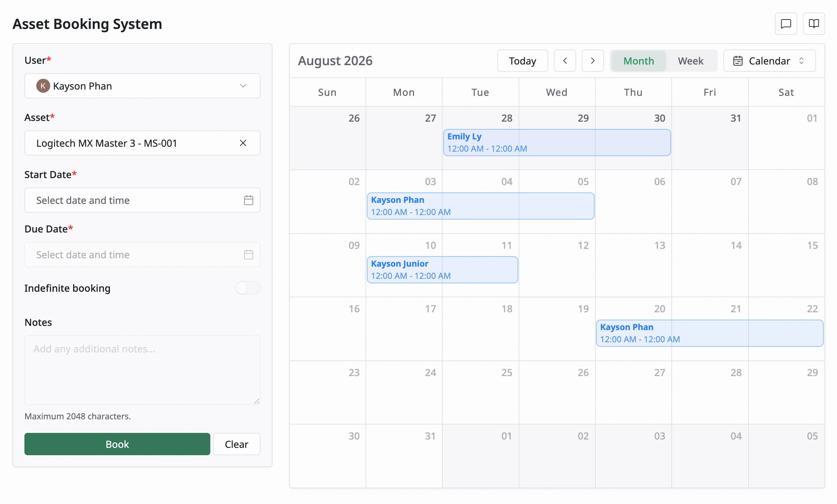Expand the User dropdown chevron

243,86
